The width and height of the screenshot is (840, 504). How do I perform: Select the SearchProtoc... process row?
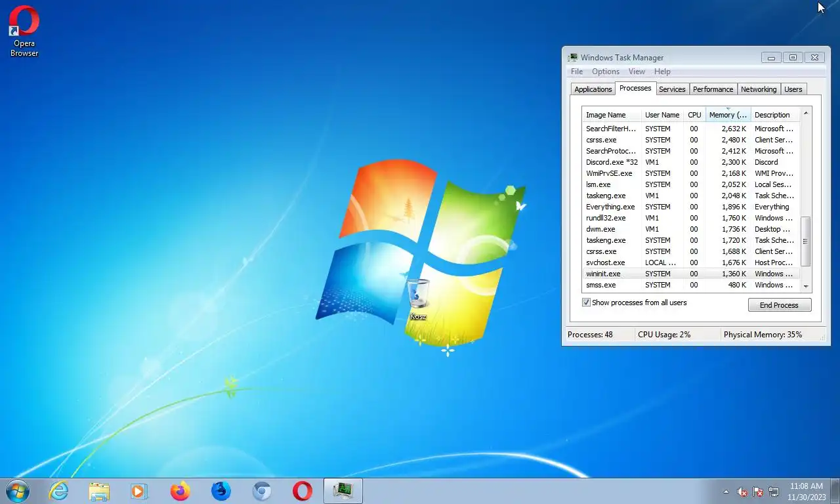point(691,151)
